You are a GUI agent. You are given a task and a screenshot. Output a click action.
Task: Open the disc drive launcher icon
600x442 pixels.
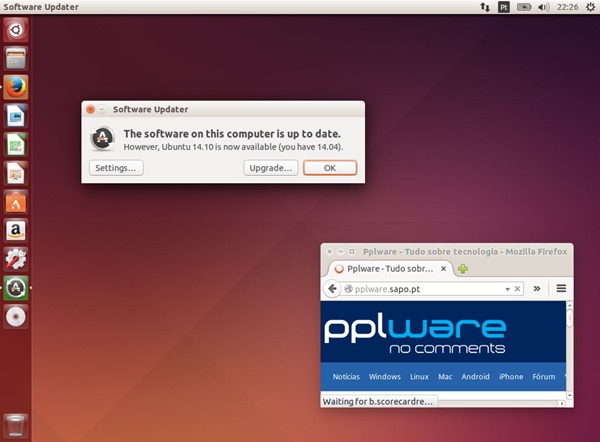[16, 317]
